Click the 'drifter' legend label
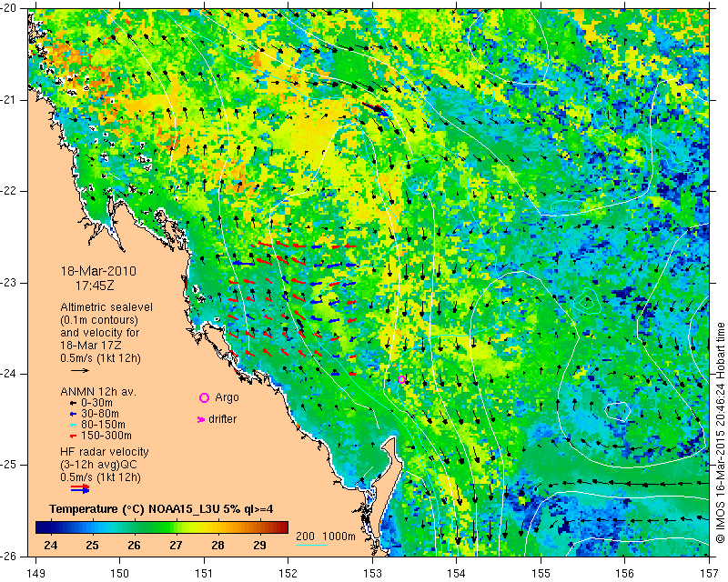Image resolution: width=728 pixels, height=582 pixels. (223, 419)
